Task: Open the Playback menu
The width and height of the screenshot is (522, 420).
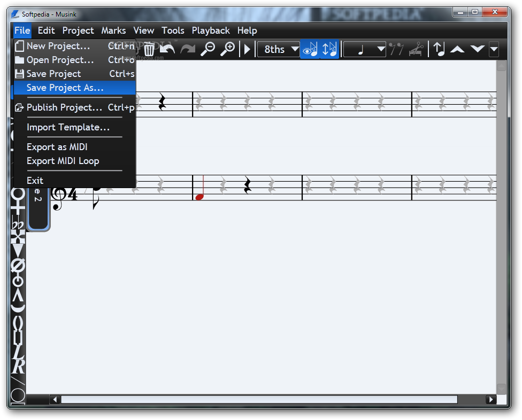Action: [211, 30]
